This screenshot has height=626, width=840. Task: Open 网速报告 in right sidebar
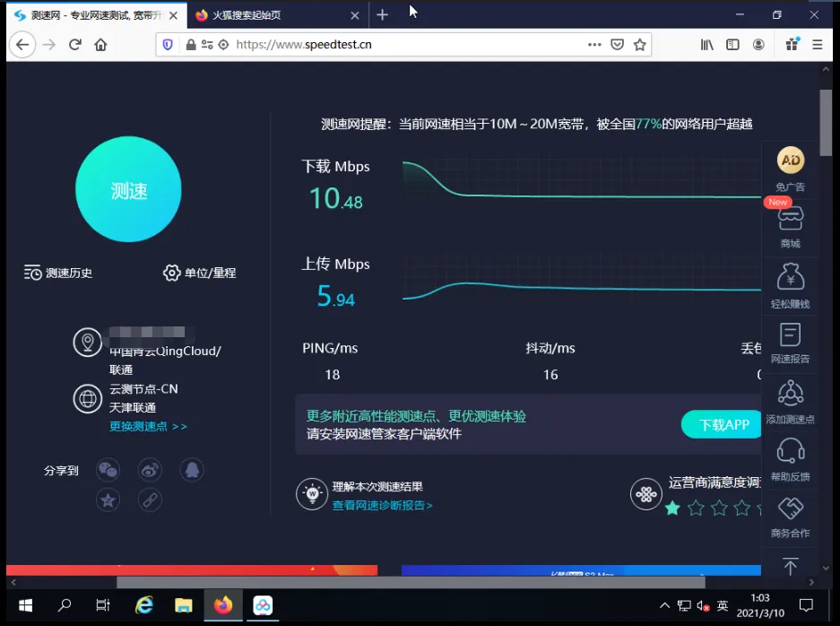click(790, 343)
